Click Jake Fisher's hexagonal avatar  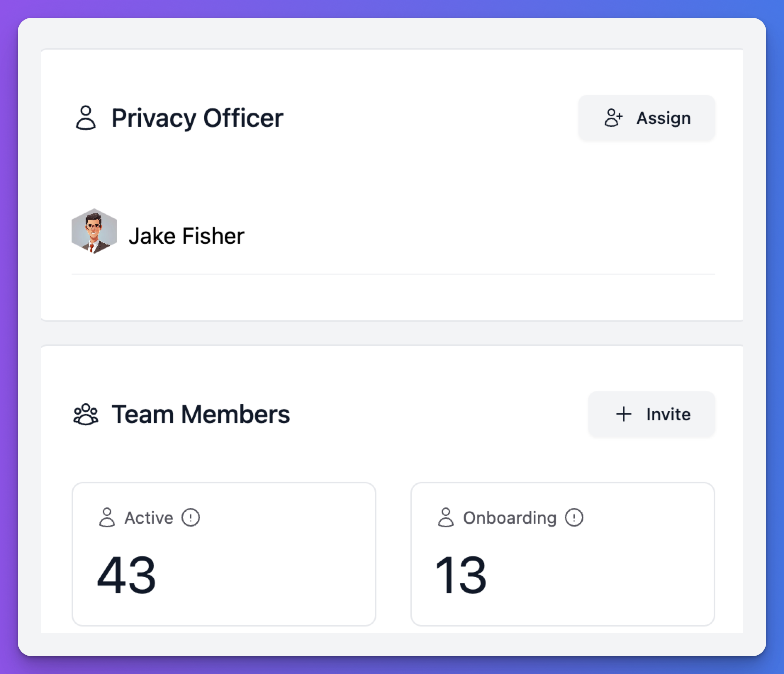[94, 231]
